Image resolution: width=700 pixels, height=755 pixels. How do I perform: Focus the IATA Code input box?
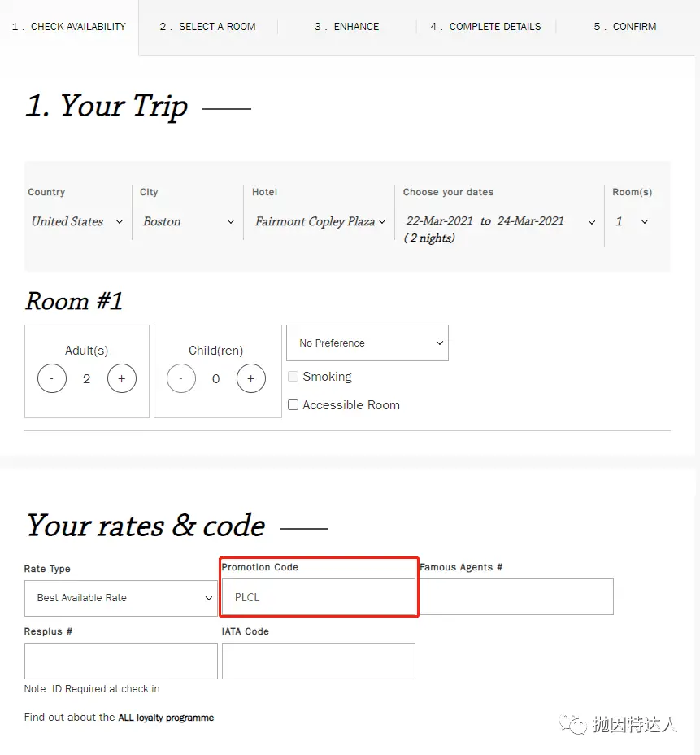318,661
